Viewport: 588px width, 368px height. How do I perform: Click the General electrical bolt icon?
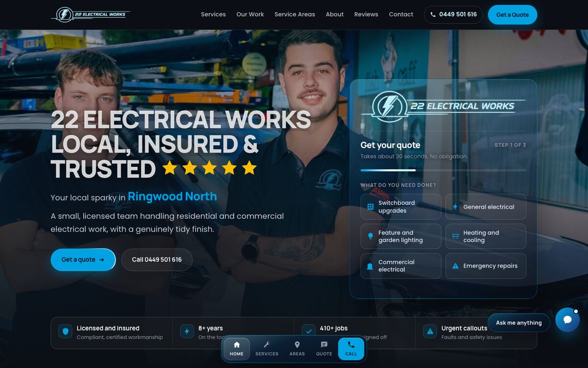click(x=455, y=207)
